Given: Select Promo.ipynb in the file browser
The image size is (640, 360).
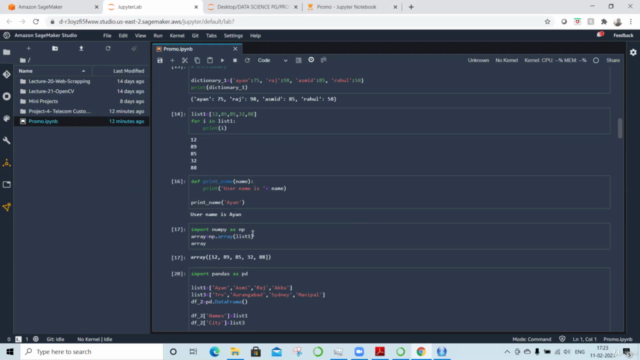Looking at the screenshot, I should (82, 121).
